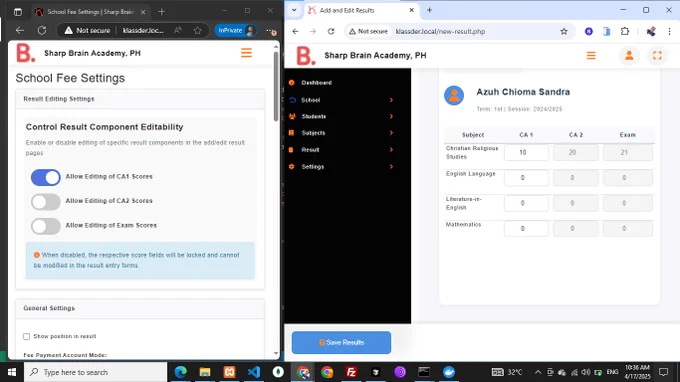
Task: Click the InPrivate profile button in Edge
Action: click(x=236, y=30)
